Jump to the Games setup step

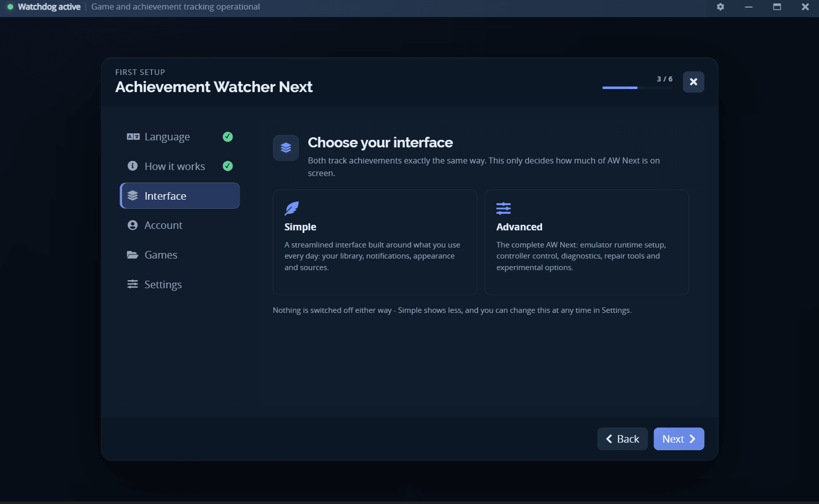click(x=180, y=255)
